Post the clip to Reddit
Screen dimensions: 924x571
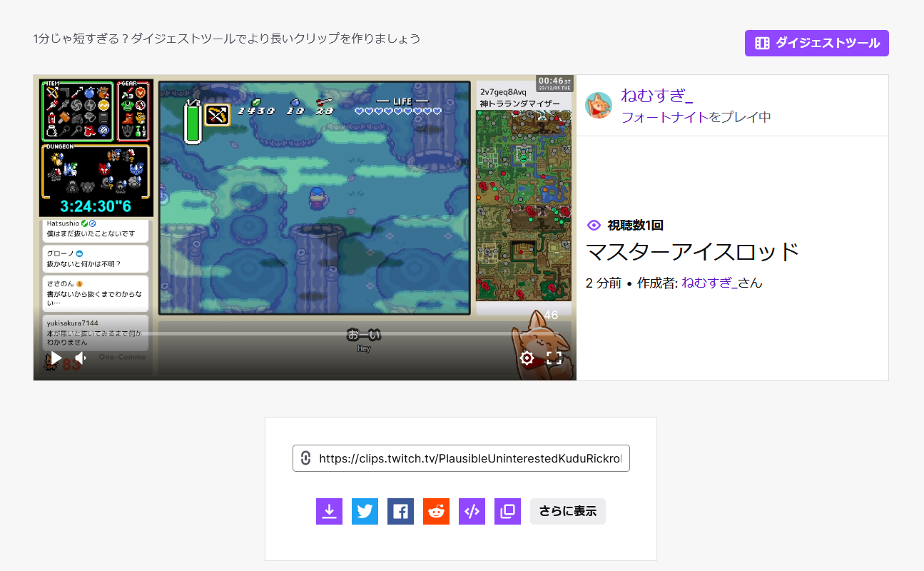tap(436, 511)
